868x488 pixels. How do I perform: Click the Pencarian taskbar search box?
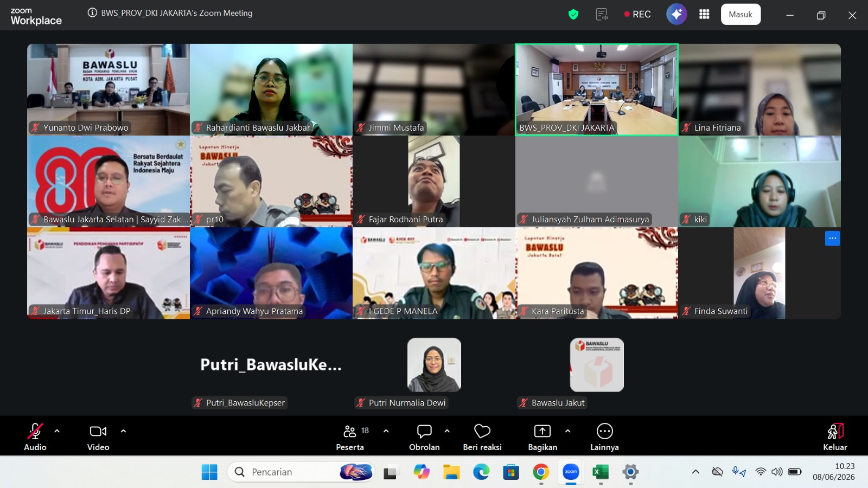pos(301,472)
